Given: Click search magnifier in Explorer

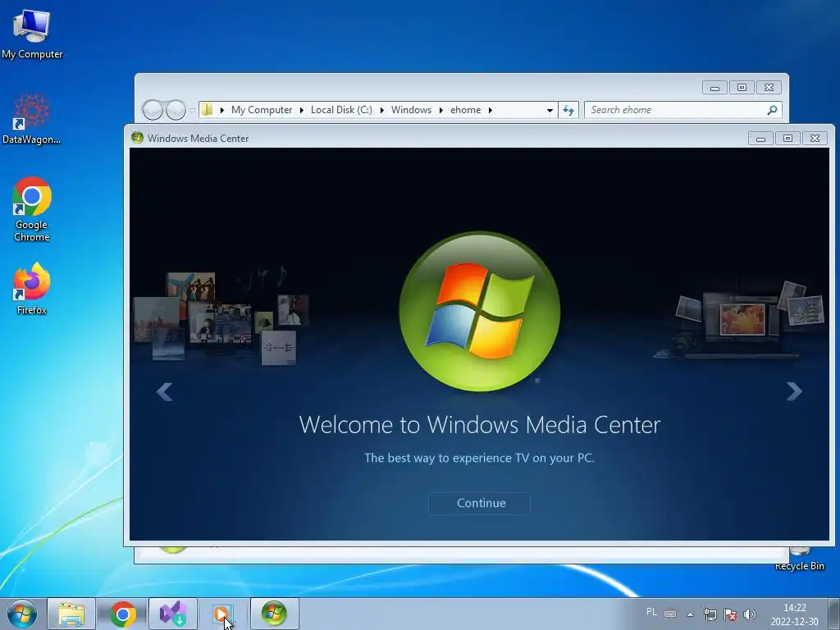Looking at the screenshot, I should point(772,110).
